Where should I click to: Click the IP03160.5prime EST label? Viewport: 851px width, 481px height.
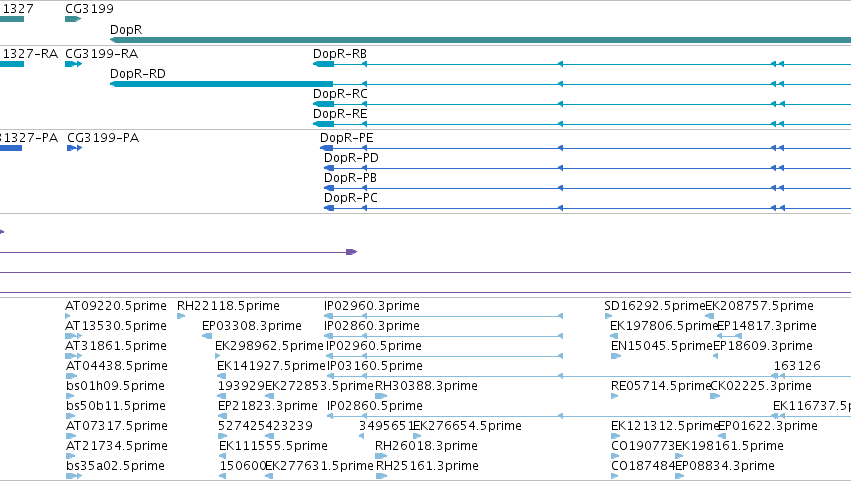point(374,366)
